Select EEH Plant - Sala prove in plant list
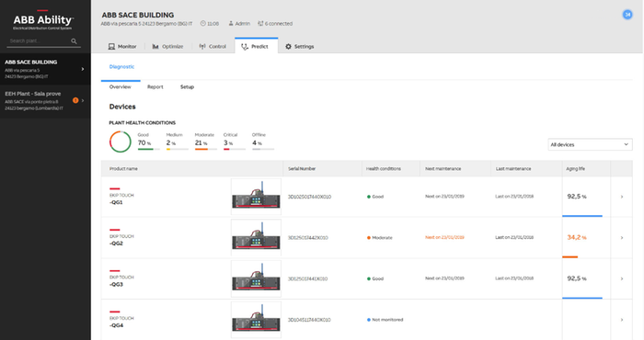 pyautogui.click(x=45, y=101)
